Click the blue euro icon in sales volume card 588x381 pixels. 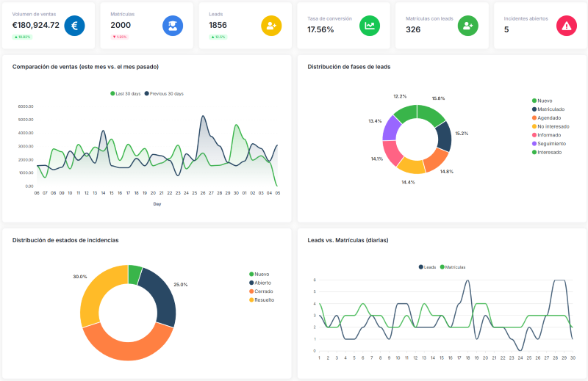[74, 26]
